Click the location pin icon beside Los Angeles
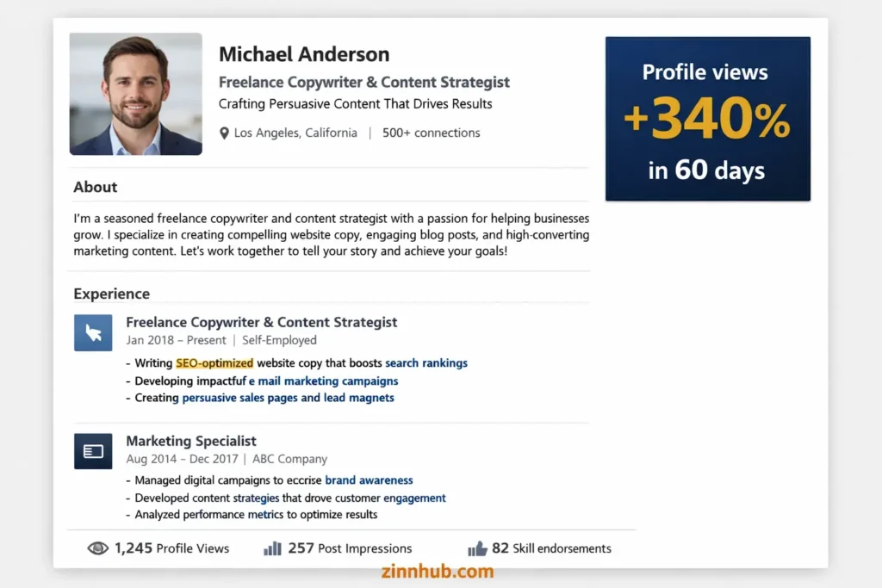 click(222, 133)
